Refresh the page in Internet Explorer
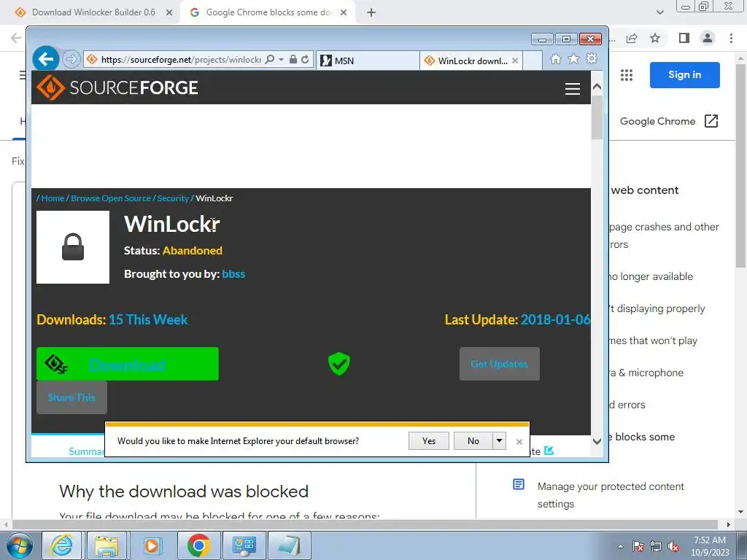This screenshot has width=747, height=560. click(305, 60)
